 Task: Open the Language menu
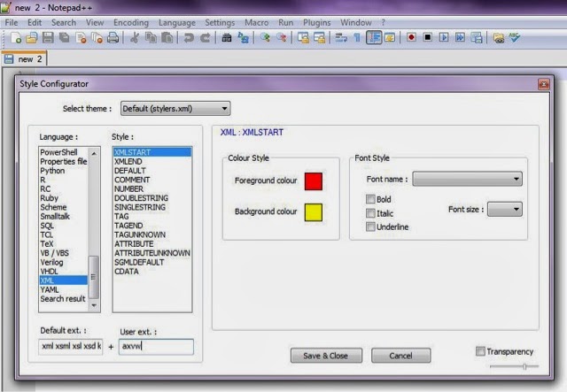pyautogui.click(x=177, y=22)
